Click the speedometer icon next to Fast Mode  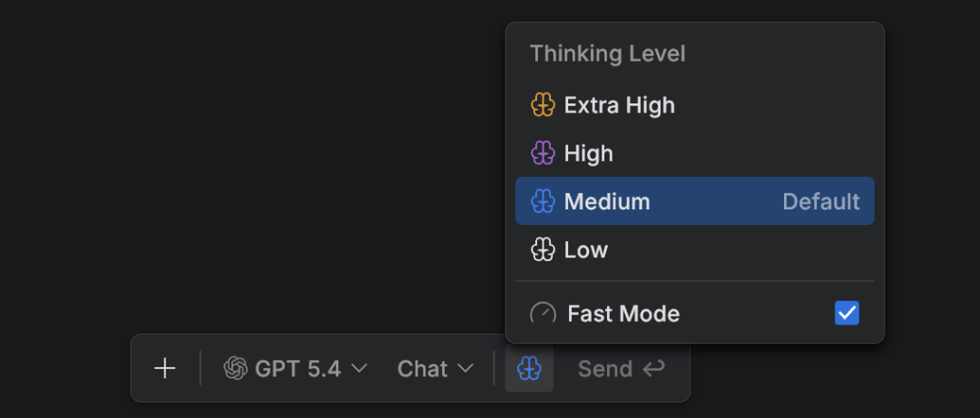(543, 314)
